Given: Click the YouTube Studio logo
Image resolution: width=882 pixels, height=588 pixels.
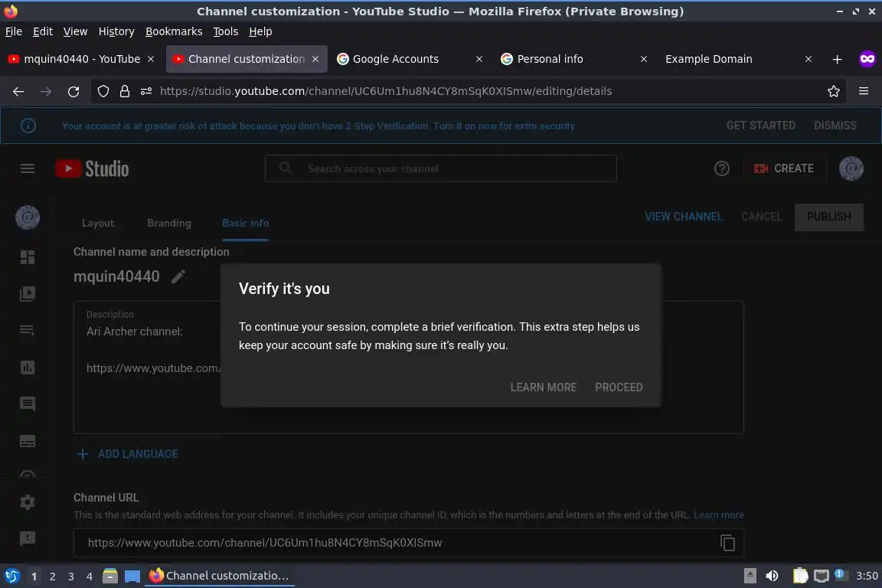Looking at the screenshot, I should tap(92, 168).
